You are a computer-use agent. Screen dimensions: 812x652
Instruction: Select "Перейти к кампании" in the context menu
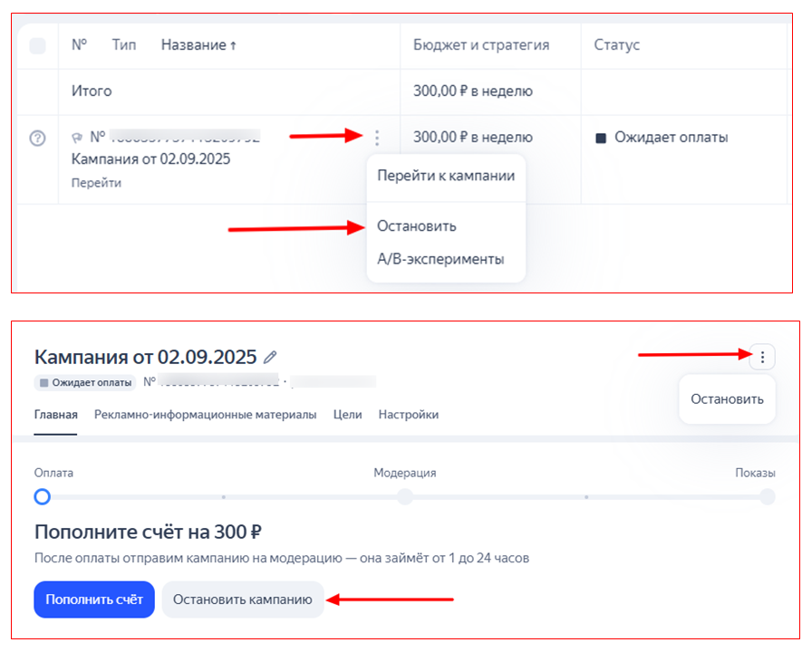(x=446, y=176)
